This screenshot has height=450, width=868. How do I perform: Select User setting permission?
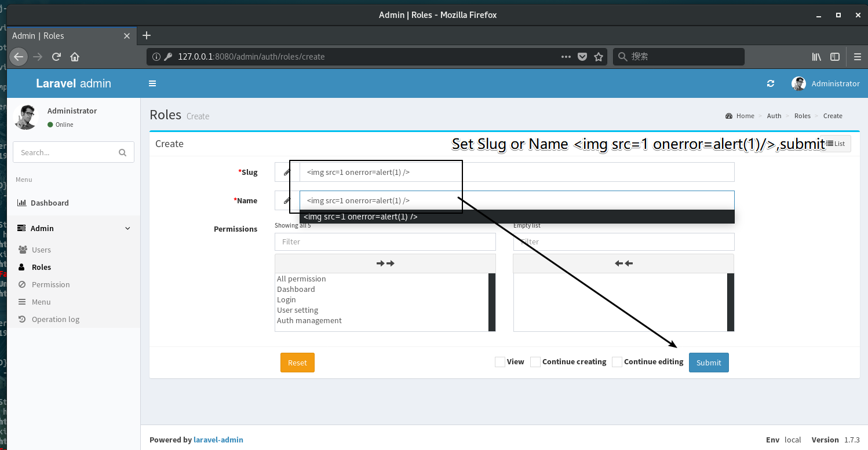coord(298,310)
